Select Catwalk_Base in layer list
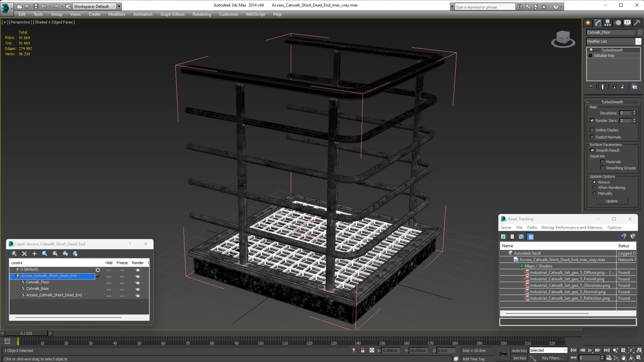 point(37,288)
